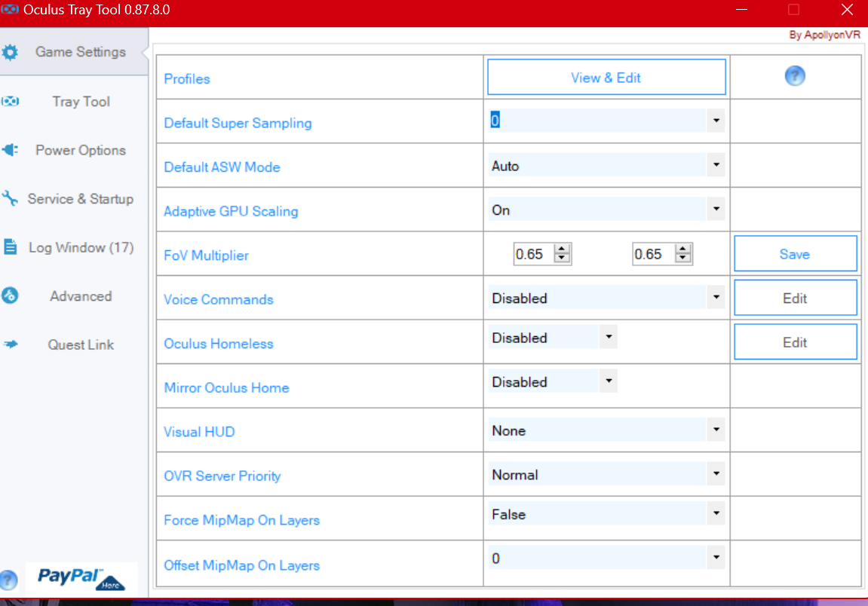
Task: Click the Quest Link arrow icon
Action: click(x=11, y=344)
